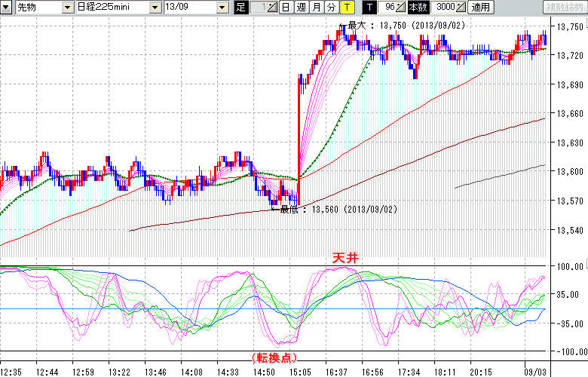Click the leftmost small arrow dropdown button
Viewport: 588px width, 377px height.
[7, 8]
